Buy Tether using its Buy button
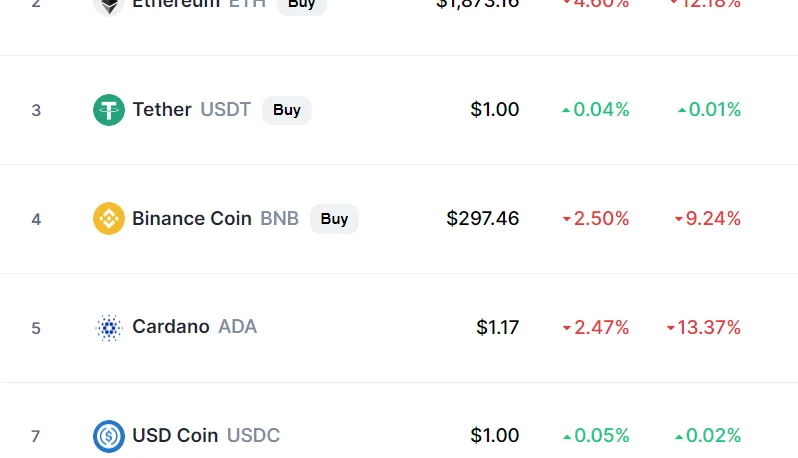Viewport: 798px width, 458px height. 287,110
